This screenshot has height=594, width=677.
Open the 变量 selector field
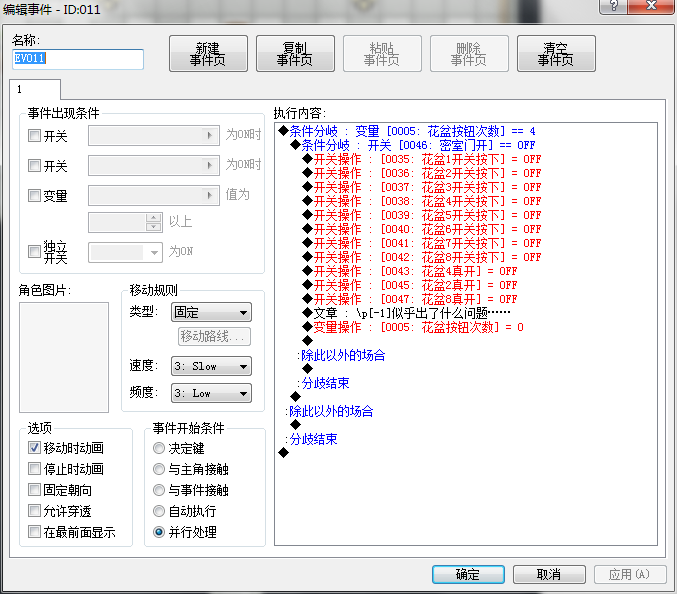pos(154,196)
